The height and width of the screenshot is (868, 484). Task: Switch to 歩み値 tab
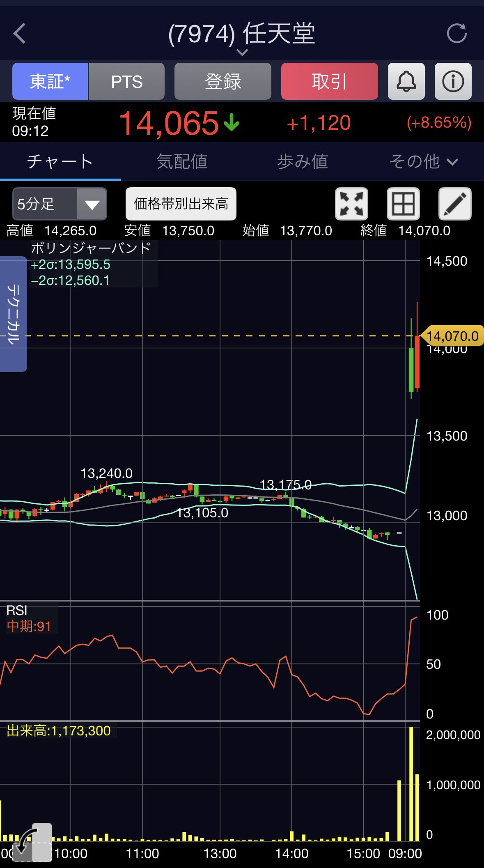click(303, 162)
